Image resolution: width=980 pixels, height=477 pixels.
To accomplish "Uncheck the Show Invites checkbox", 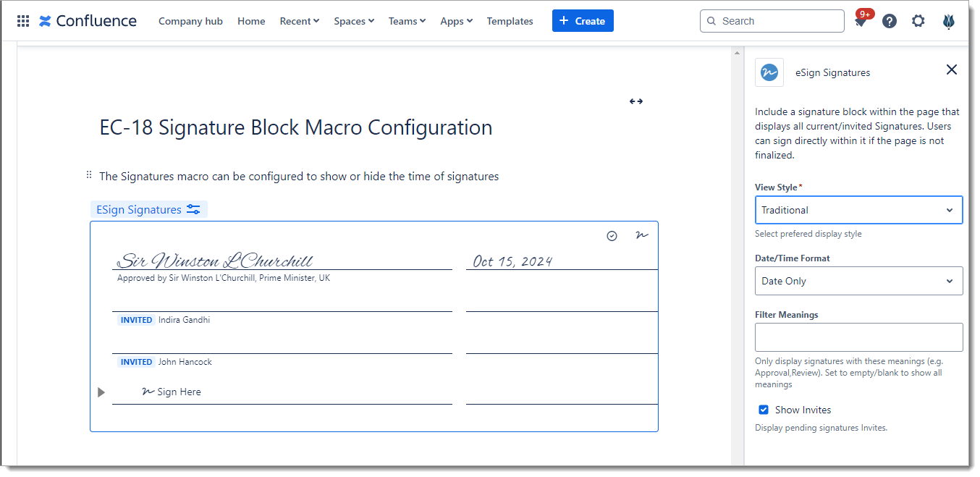I will tap(764, 410).
